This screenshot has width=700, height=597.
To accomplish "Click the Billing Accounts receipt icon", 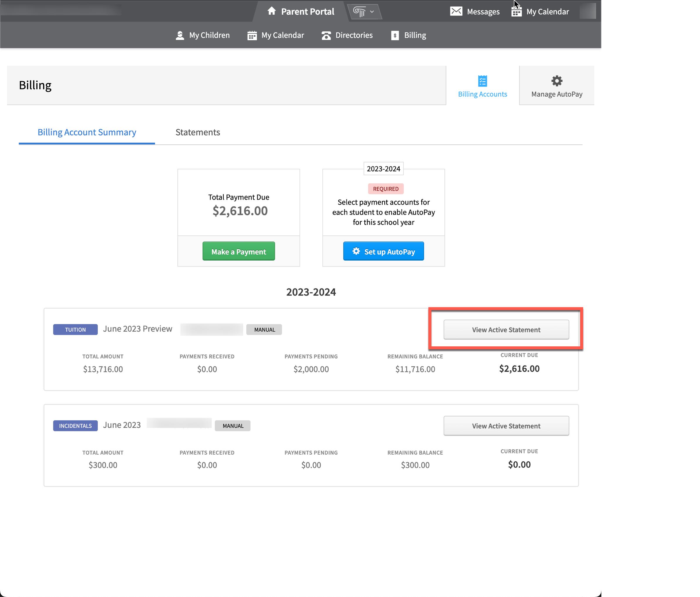I will (x=482, y=81).
